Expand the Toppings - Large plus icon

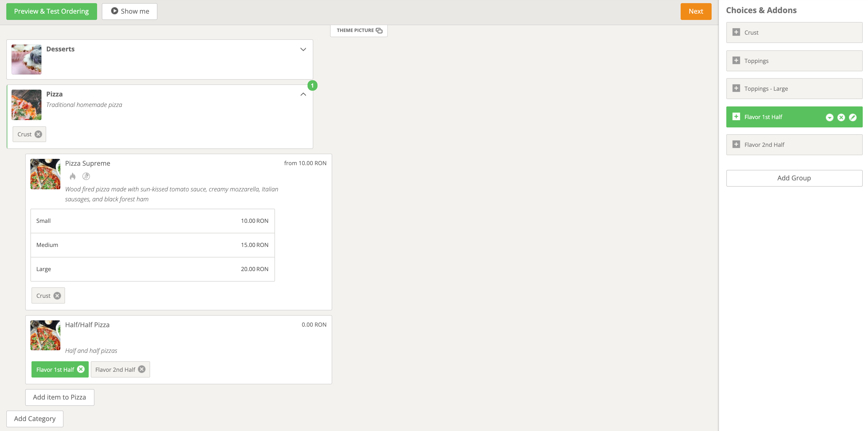tap(736, 89)
